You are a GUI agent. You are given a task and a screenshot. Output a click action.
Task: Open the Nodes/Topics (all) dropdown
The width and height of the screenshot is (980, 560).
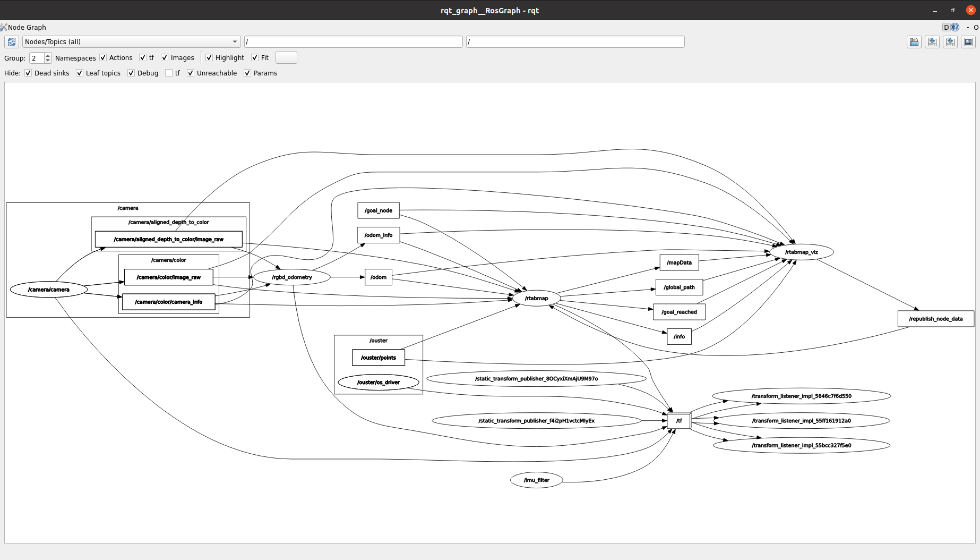point(131,42)
